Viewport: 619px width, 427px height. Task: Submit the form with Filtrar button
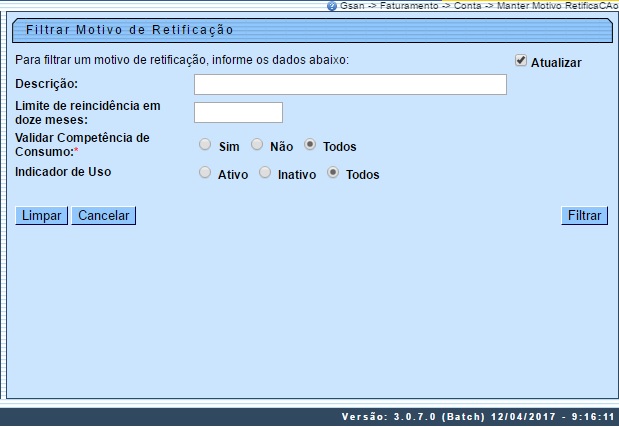584,216
